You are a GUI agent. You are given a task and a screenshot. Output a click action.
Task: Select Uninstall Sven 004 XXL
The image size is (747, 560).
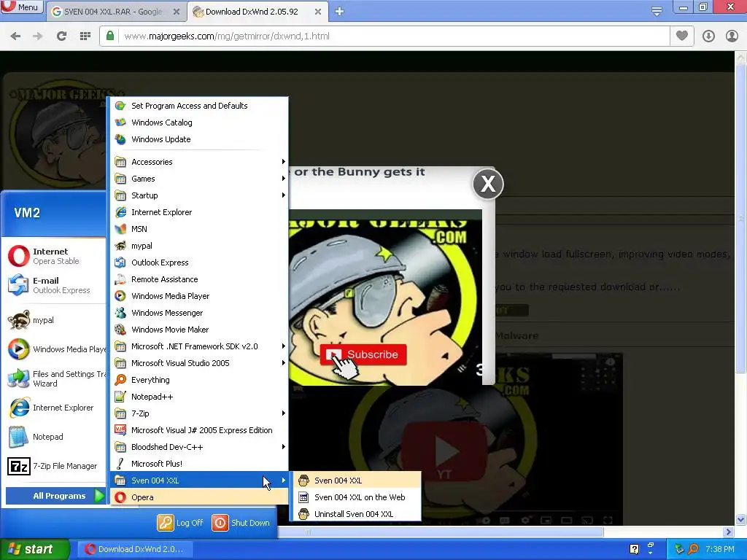coord(356,514)
